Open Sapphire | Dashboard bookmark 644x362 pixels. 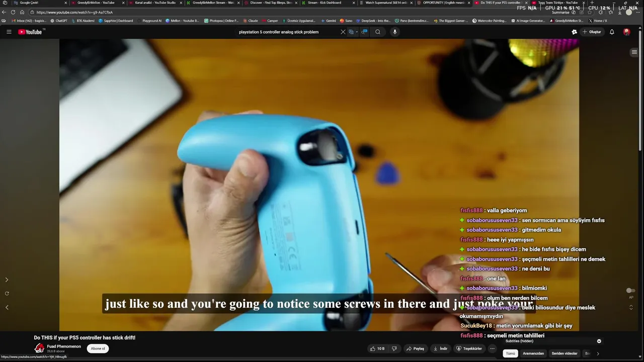(116, 21)
